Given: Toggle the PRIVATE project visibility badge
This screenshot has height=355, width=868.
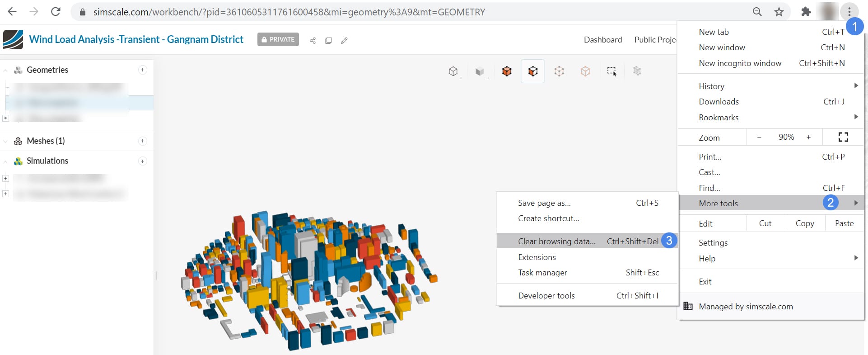Looking at the screenshot, I should tap(278, 40).
